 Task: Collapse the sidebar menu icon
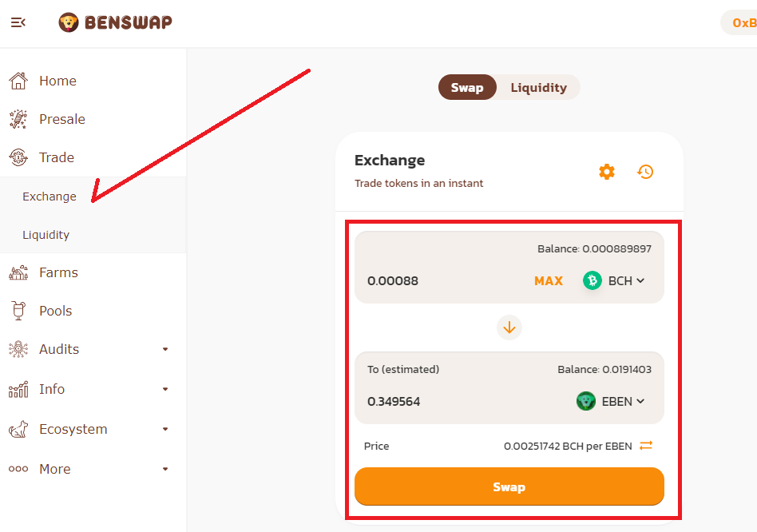pos(18,22)
